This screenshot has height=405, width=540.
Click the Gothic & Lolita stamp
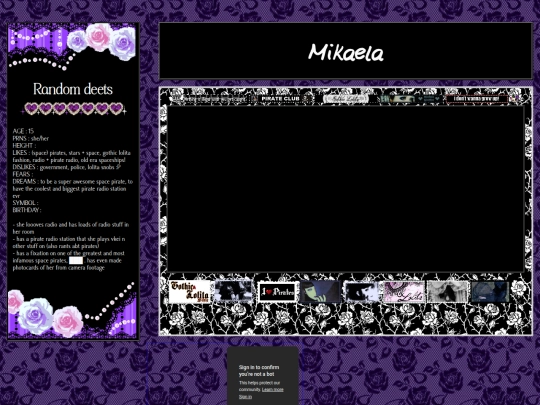[189, 292]
